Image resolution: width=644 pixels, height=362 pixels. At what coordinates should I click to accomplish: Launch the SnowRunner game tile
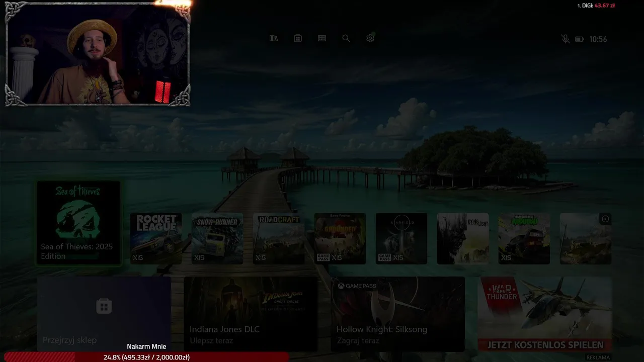click(x=217, y=238)
